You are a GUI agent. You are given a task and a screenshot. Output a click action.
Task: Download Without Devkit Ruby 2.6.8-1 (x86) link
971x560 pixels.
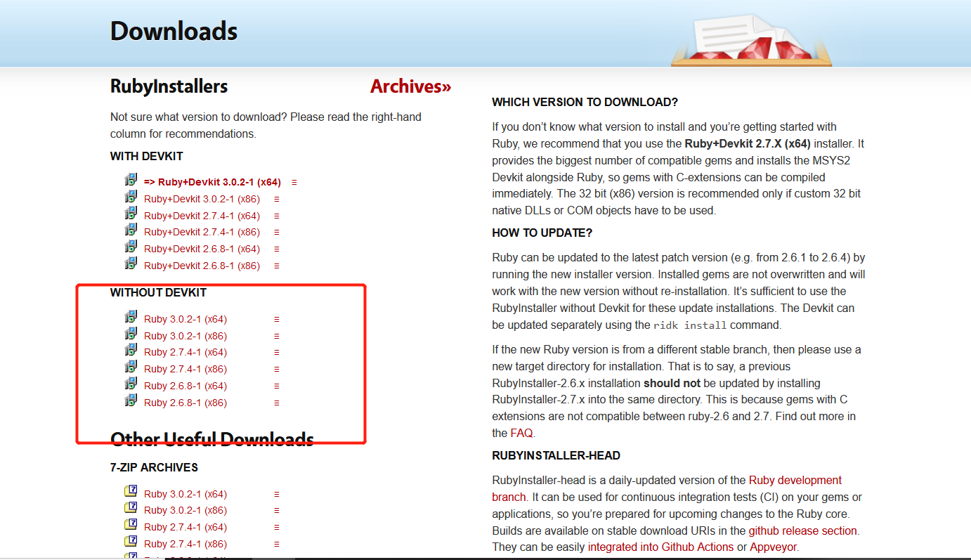point(185,403)
